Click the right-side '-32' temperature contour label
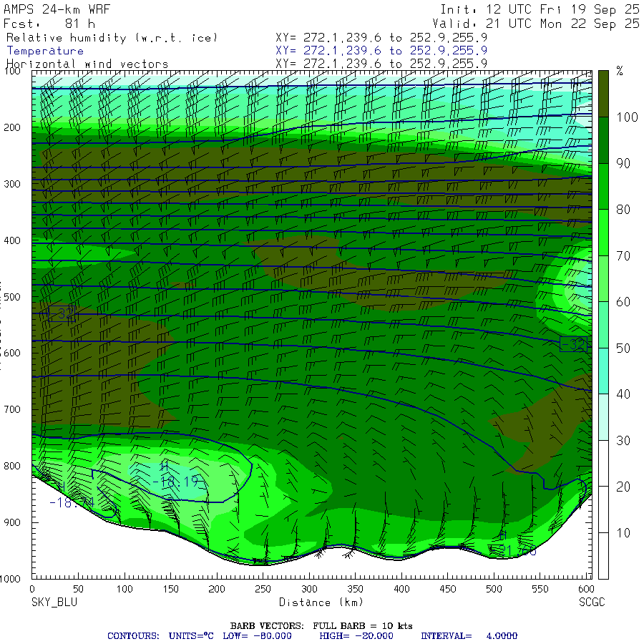644x644 pixels. [573, 343]
